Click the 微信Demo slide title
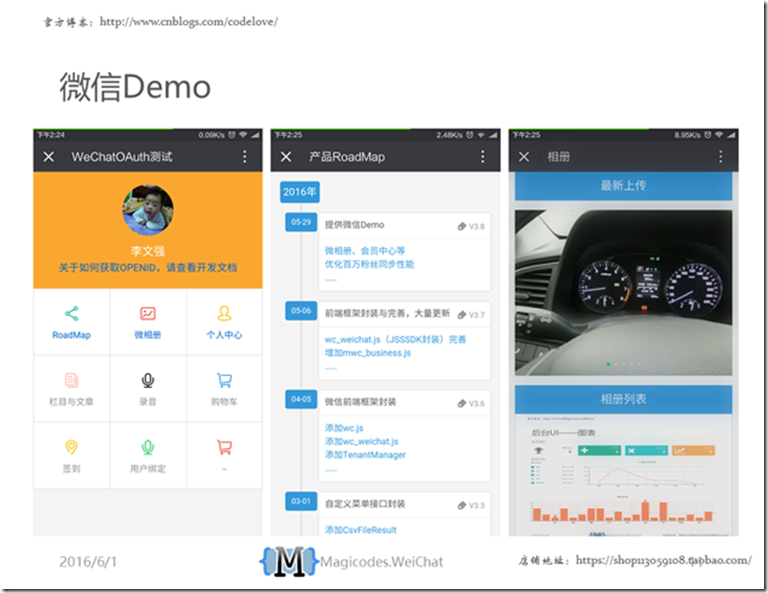Screen dimensions: 768x593 click(x=135, y=87)
